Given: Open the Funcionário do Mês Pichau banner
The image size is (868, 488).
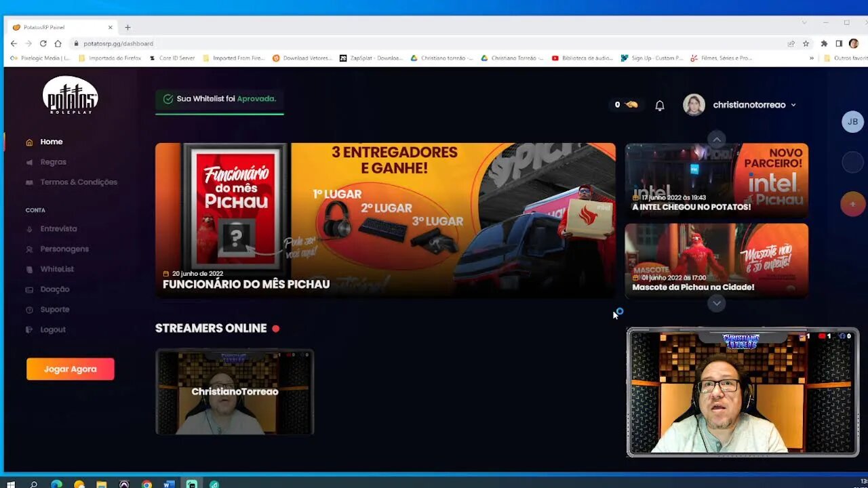Looking at the screenshot, I should 385,220.
